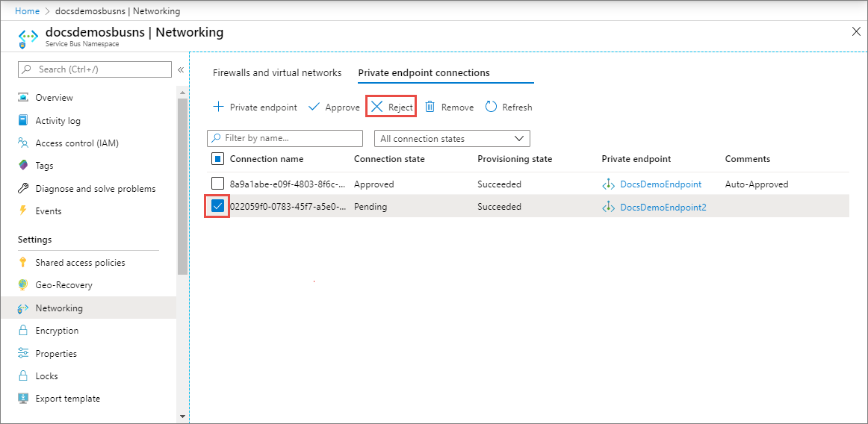Click the Export template icon
Viewport: 868px width, 424px height.
tap(22, 399)
